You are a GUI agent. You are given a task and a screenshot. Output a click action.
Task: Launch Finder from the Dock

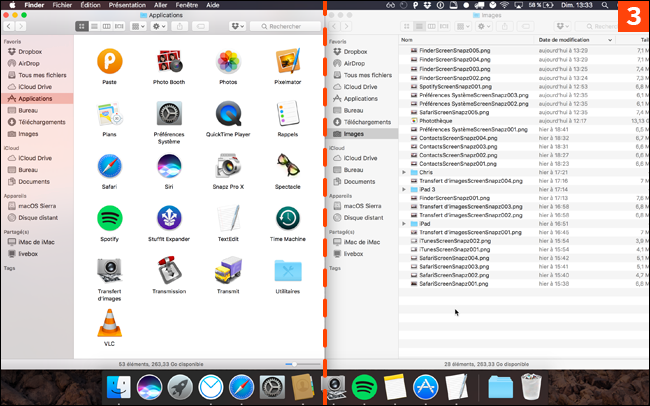pyautogui.click(x=119, y=387)
